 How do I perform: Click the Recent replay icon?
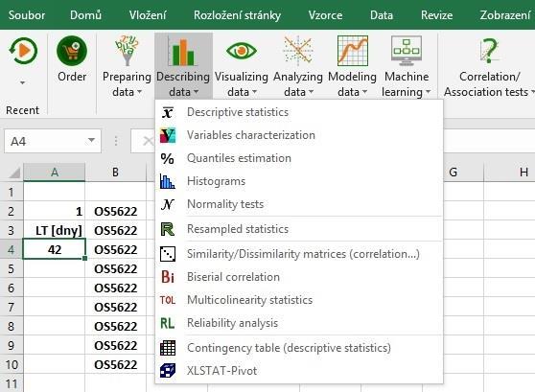(23, 51)
